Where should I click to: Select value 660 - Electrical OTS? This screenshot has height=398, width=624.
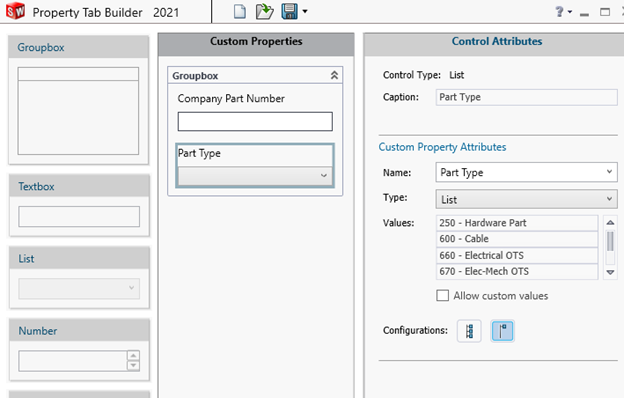coord(517,255)
